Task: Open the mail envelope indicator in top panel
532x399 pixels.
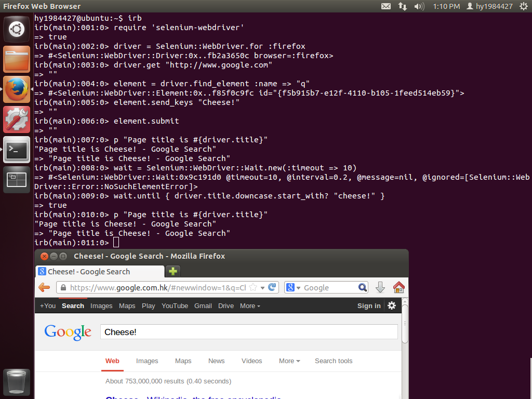Action: (386, 6)
